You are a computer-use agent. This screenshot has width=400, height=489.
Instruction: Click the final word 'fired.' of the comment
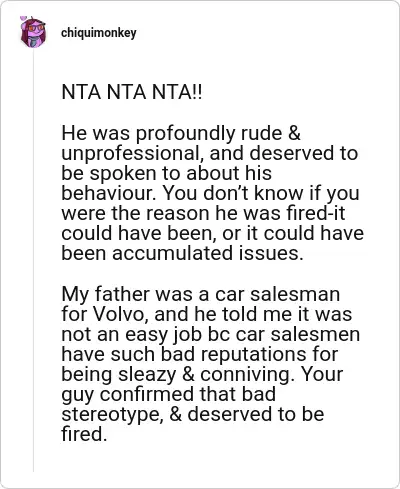(x=84, y=434)
